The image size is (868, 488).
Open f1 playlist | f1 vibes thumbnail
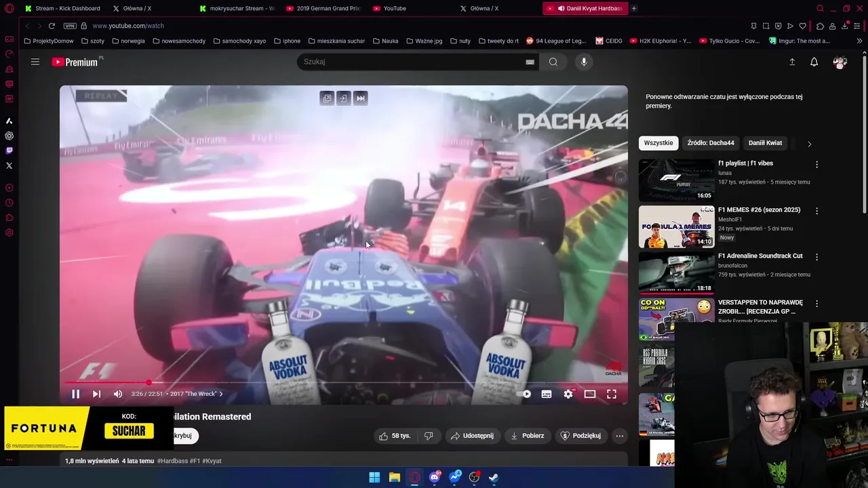677,180
